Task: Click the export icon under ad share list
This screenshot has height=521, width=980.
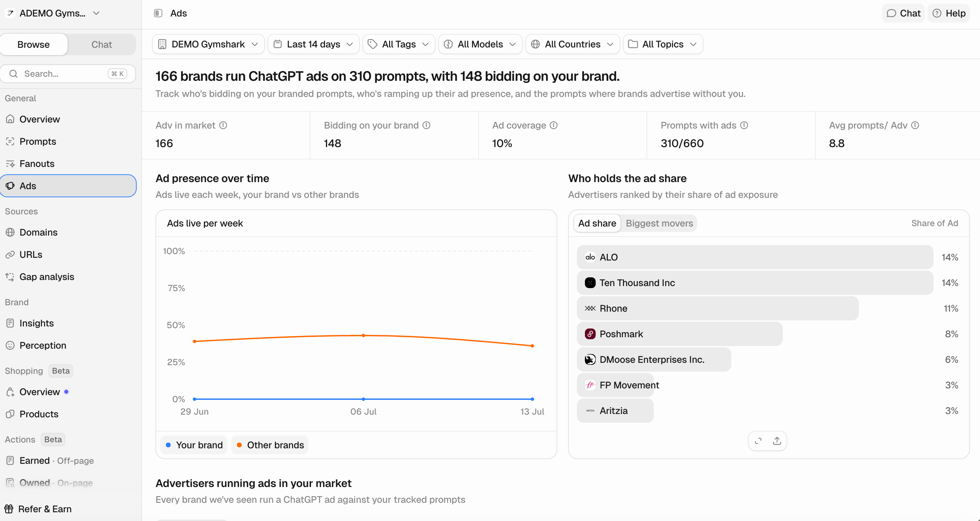Action: coord(777,441)
